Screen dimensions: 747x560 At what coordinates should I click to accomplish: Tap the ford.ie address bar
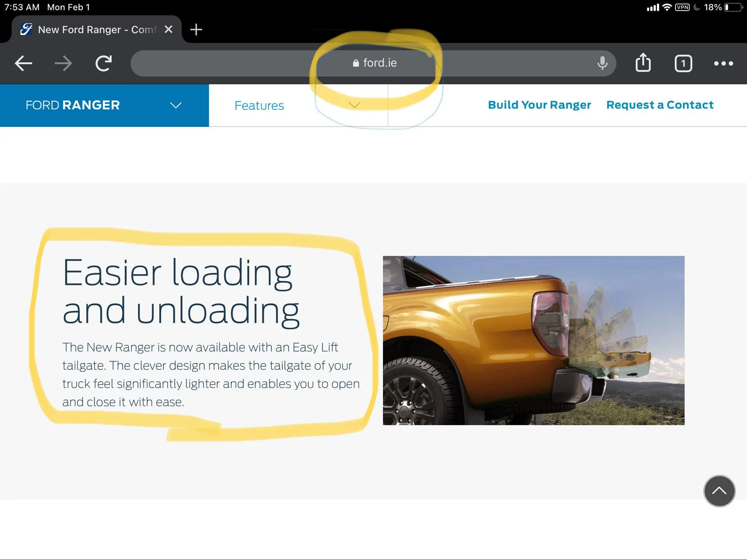[373, 63]
